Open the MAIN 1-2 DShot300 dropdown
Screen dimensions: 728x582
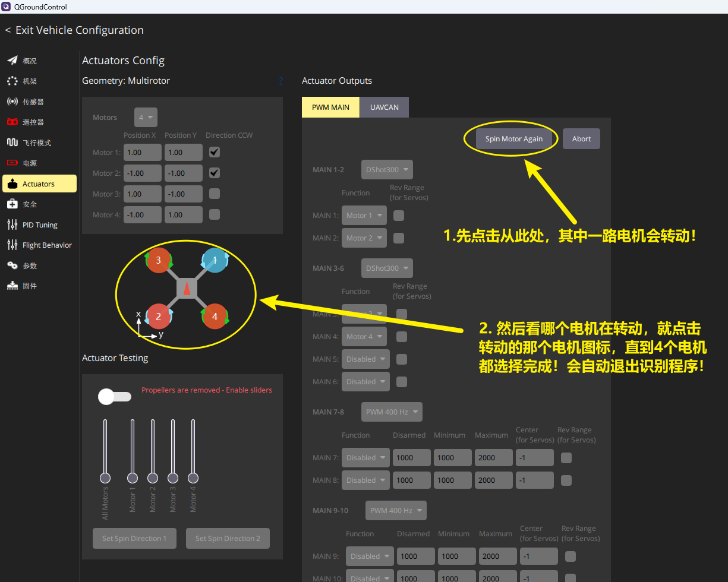(387, 170)
